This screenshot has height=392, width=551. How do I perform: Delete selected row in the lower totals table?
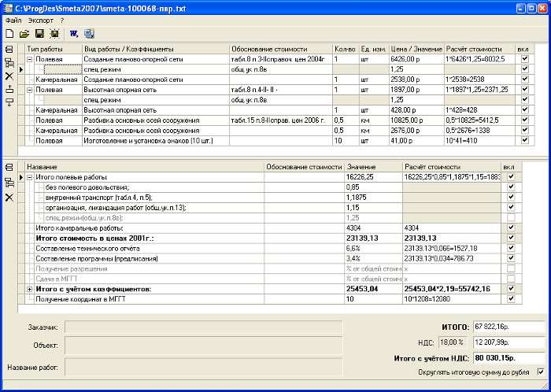pyautogui.click(x=9, y=197)
